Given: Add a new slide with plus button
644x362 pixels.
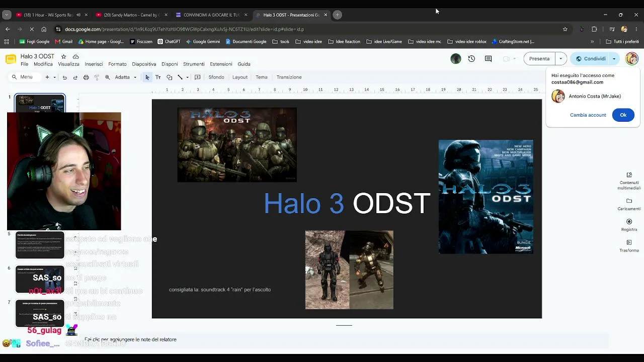Looking at the screenshot, I should pos(47,77).
